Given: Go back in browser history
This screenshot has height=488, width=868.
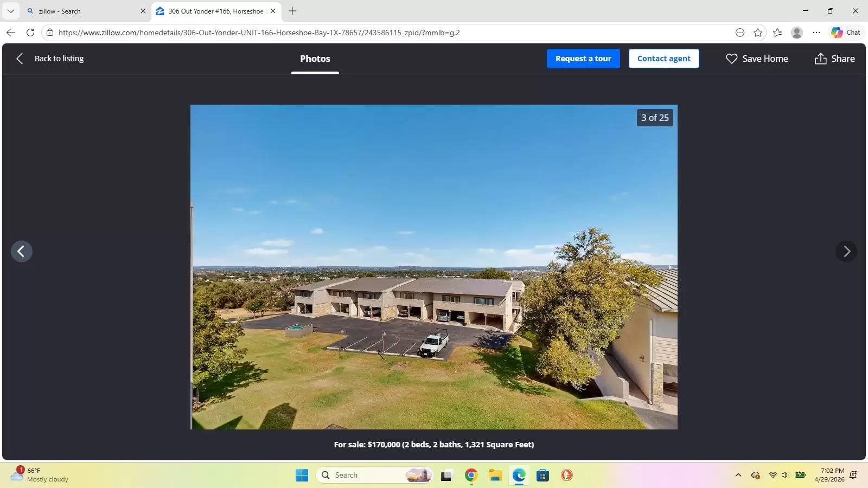Looking at the screenshot, I should point(11,33).
